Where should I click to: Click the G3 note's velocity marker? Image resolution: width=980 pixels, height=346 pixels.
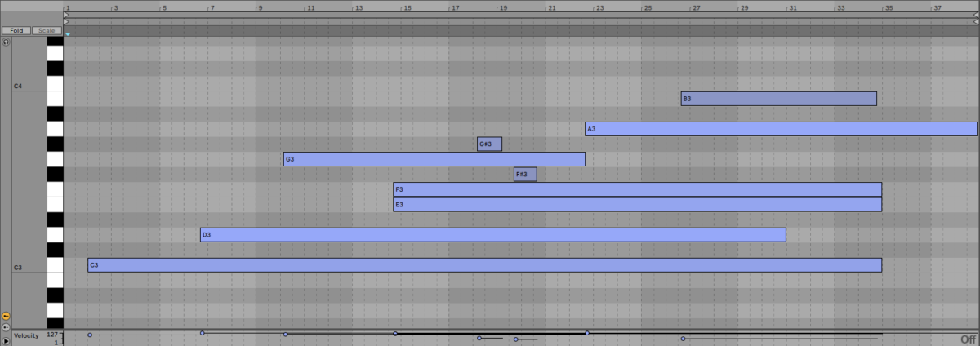pyautogui.click(x=285, y=334)
